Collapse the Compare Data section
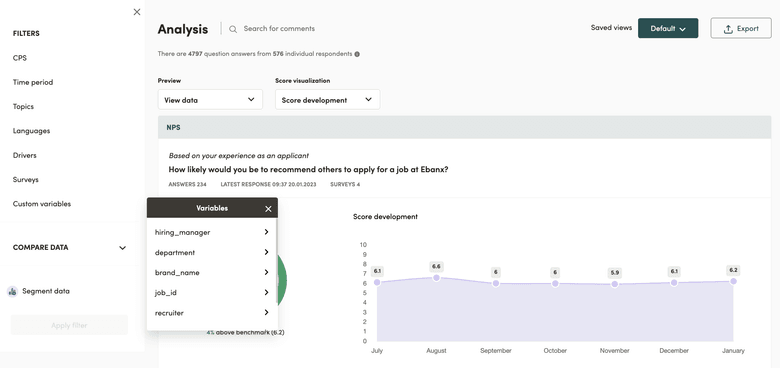This screenshot has width=780, height=368. coord(122,248)
